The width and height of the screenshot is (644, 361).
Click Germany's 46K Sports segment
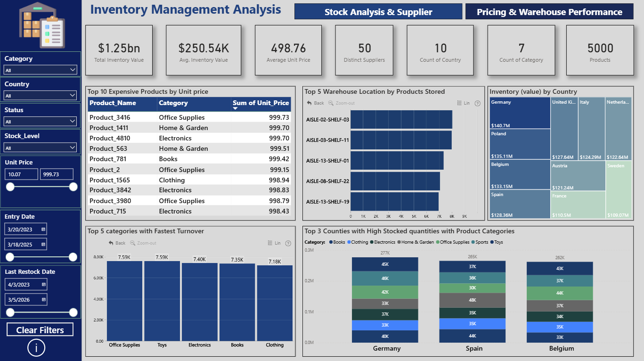point(385,279)
